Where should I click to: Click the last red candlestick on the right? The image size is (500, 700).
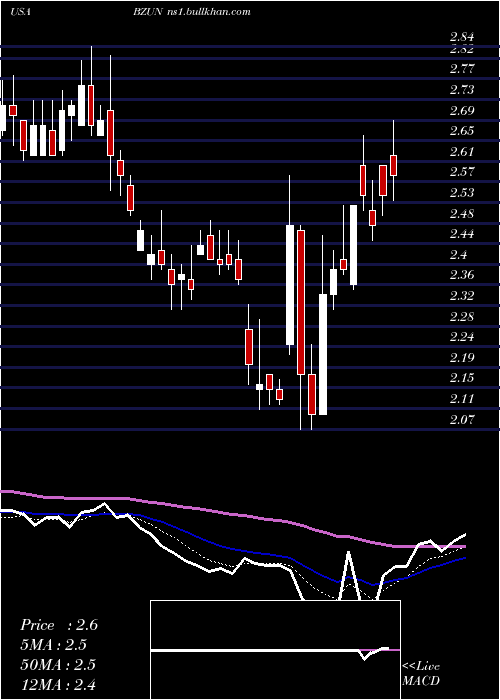[393, 166]
